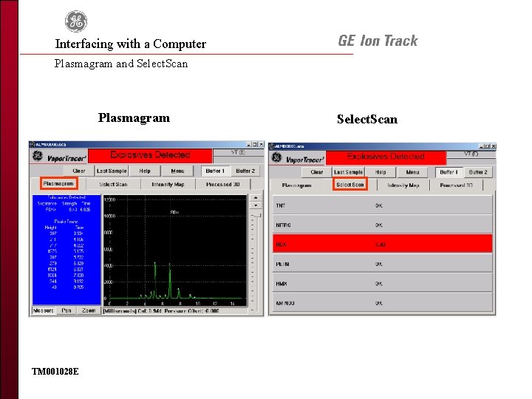Switch to Plasmagram tab in right window
Screen dimensions: 532x399
pos(296,185)
